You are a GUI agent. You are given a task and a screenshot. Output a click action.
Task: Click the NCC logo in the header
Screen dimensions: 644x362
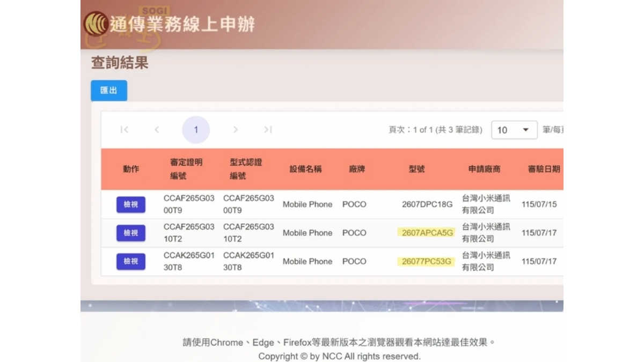coord(96,24)
